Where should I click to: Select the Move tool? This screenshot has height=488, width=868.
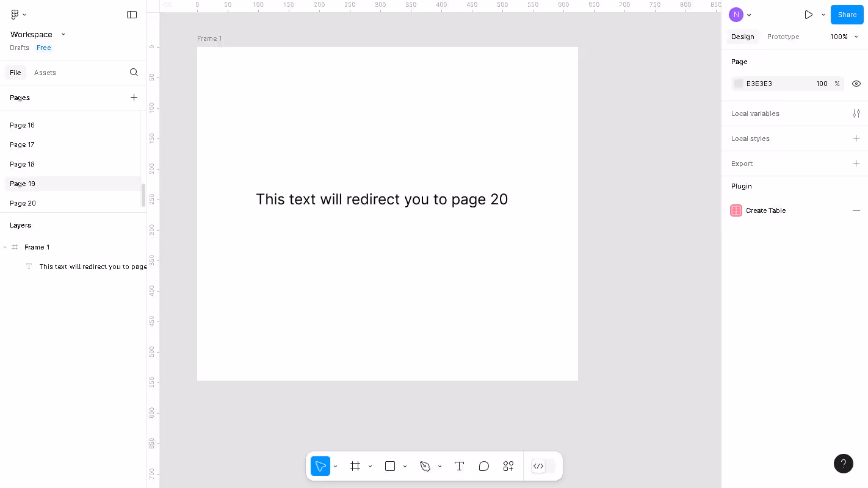coord(320,466)
